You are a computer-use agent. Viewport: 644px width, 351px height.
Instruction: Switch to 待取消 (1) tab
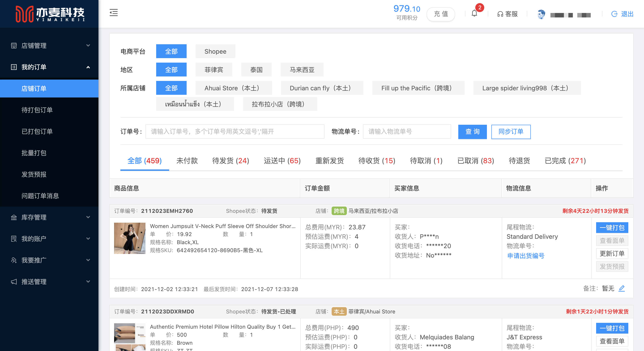426,161
